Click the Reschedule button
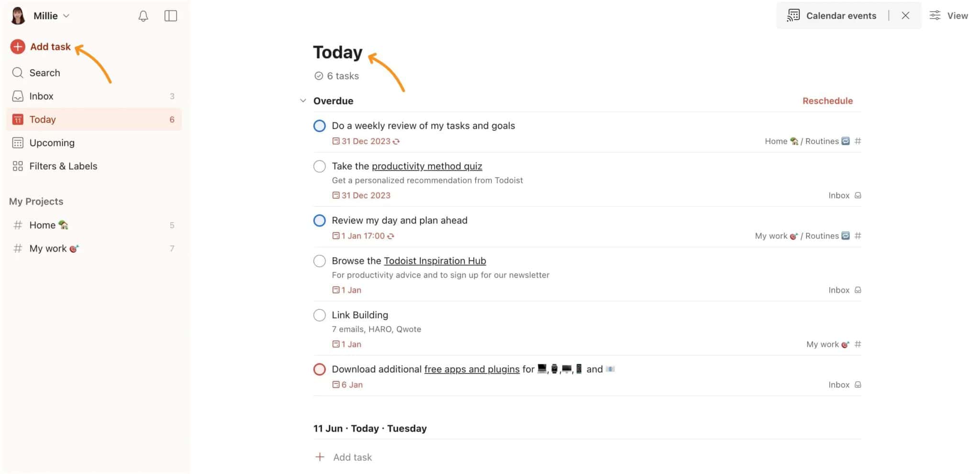This screenshot has height=474, width=980. click(x=828, y=101)
